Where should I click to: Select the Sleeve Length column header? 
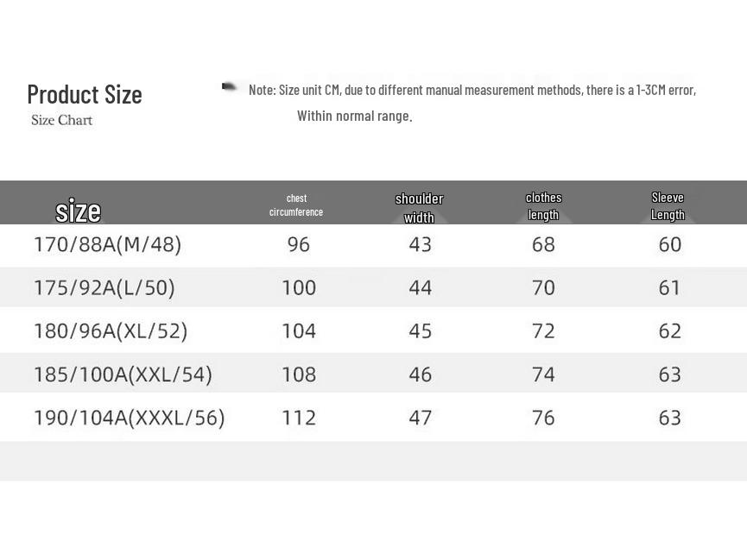668,205
